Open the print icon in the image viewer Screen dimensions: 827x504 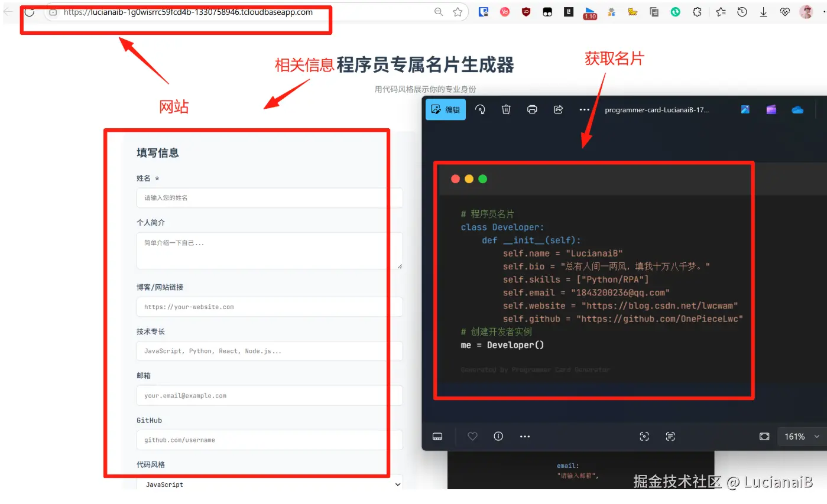tap(532, 109)
